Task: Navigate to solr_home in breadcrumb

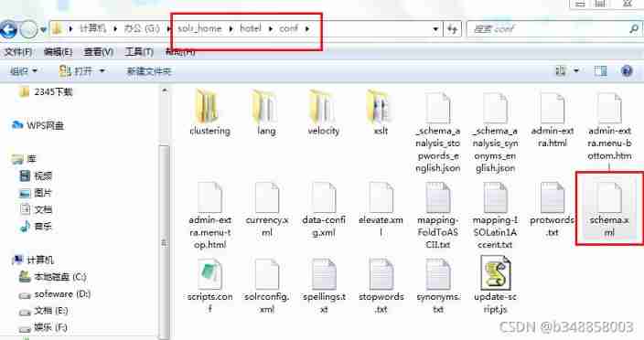Action: [199, 28]
